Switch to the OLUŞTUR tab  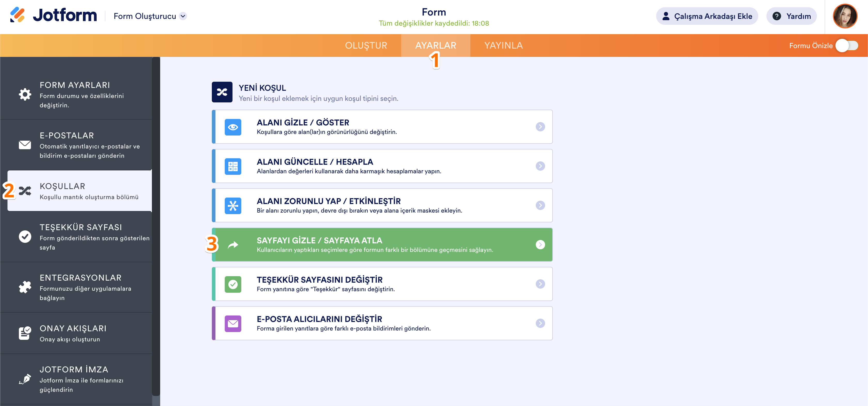[366, 46]
